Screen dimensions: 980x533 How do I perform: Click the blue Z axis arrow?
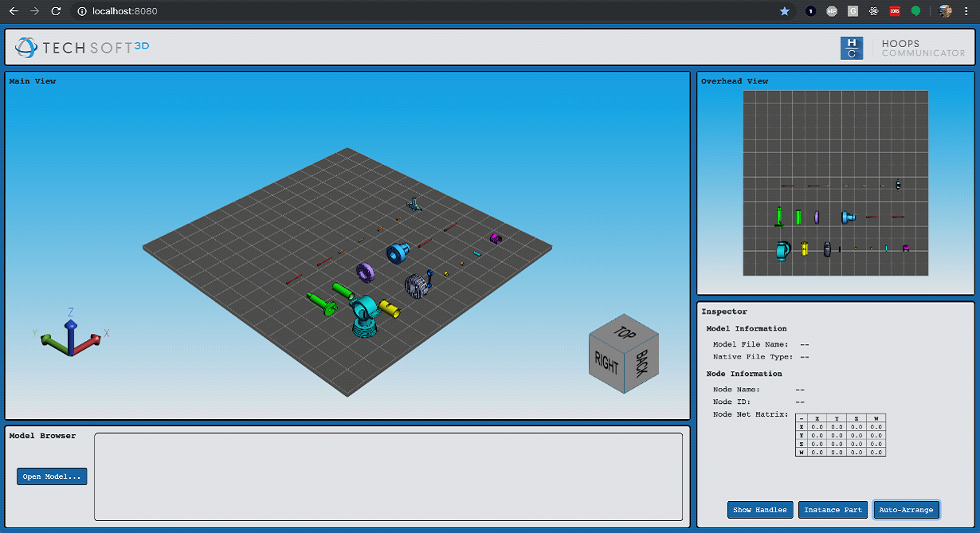[71, 335]
